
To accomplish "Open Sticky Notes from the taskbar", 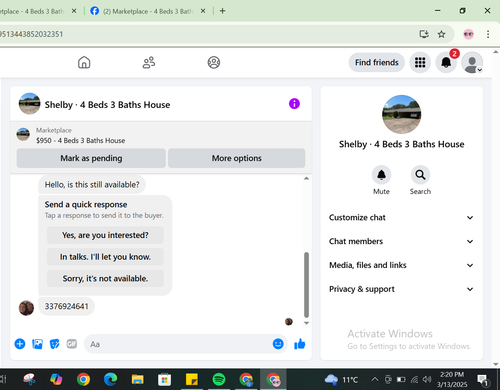I will pos(191,379).
